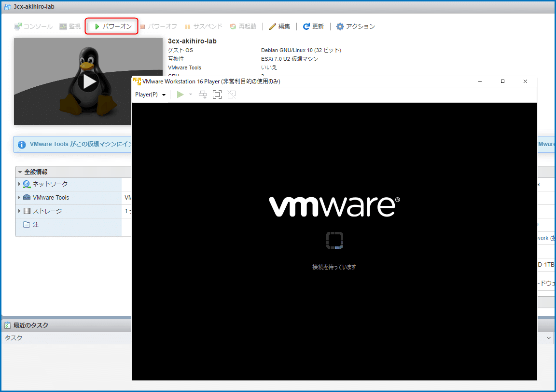
Task: Click the 更新 refresh button
Action: coord(313,26)
